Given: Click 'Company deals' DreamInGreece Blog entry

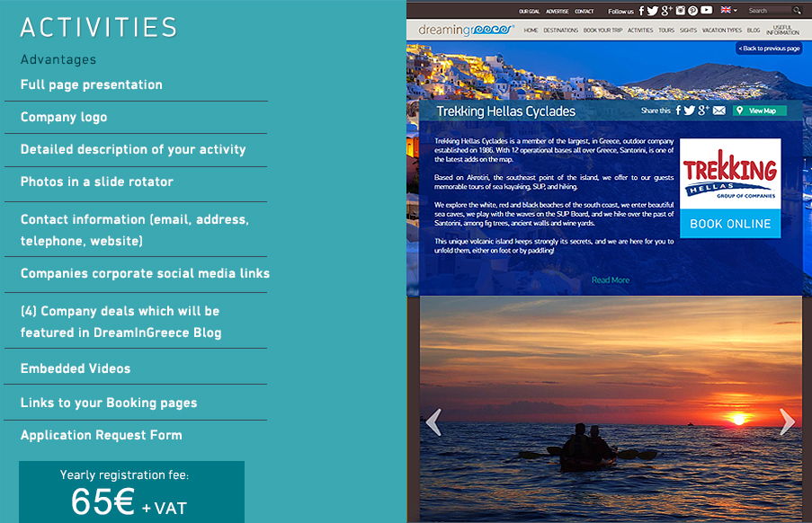Looking at the screenshot, I should [x=120, y=322].
